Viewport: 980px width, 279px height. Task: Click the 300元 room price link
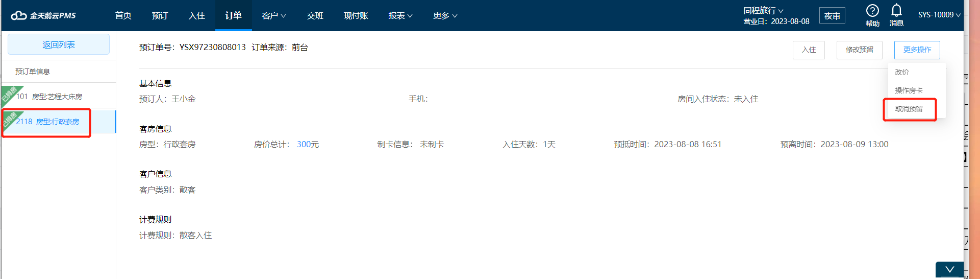pos(308,145)
